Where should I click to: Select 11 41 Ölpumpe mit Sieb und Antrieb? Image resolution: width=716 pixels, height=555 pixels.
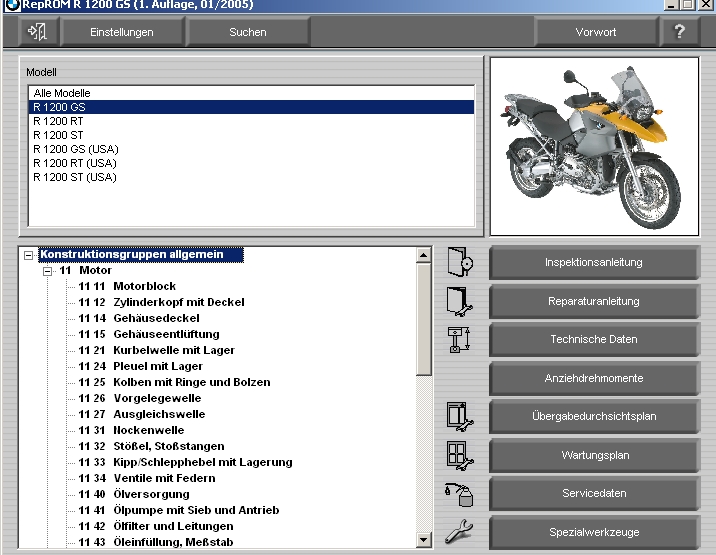179,510
